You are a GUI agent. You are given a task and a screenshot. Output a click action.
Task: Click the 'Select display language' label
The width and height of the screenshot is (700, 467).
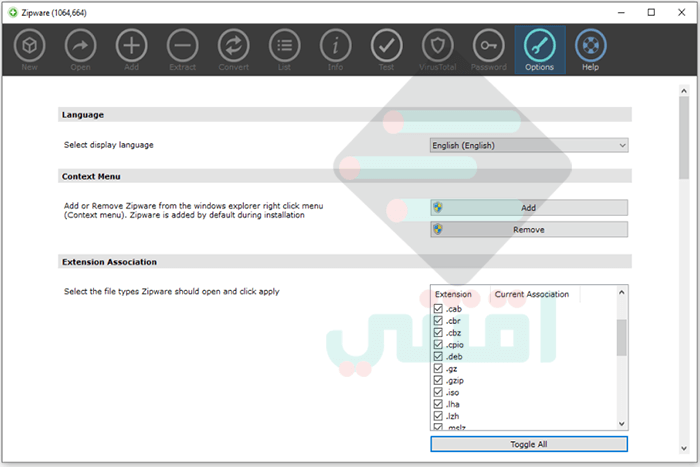click(x=108, y=145)
